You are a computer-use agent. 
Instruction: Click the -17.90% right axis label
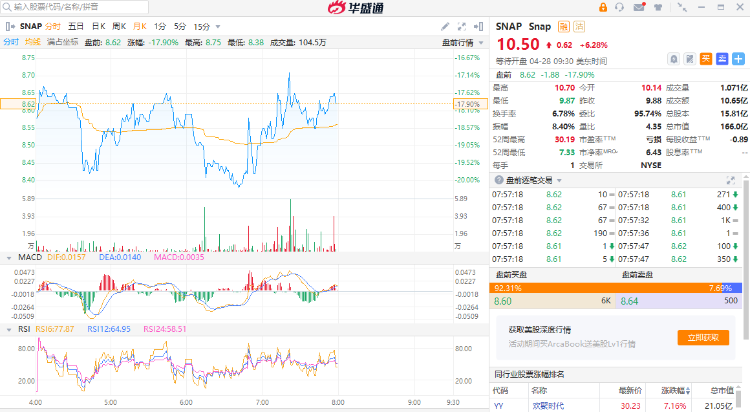470,104
